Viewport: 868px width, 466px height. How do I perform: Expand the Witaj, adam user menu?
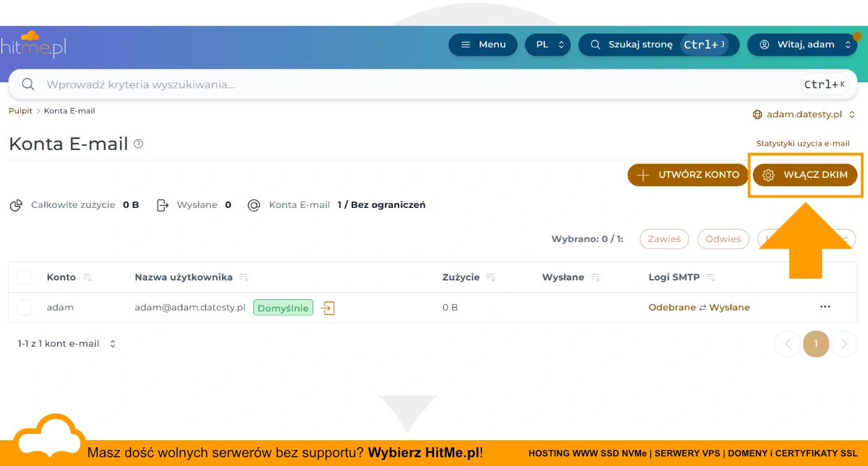tap(802, 45)
